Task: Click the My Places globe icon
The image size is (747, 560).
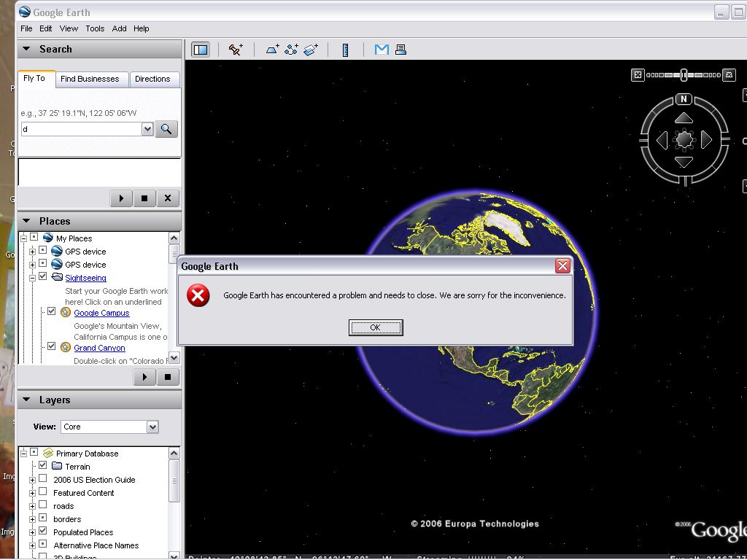Action: tap(47, 238)
